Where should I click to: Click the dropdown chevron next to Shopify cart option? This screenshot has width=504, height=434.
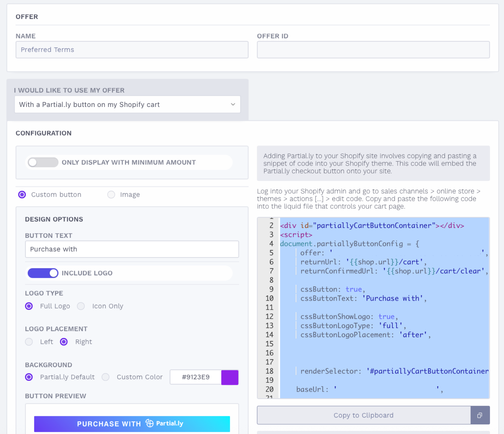(233, 104)
